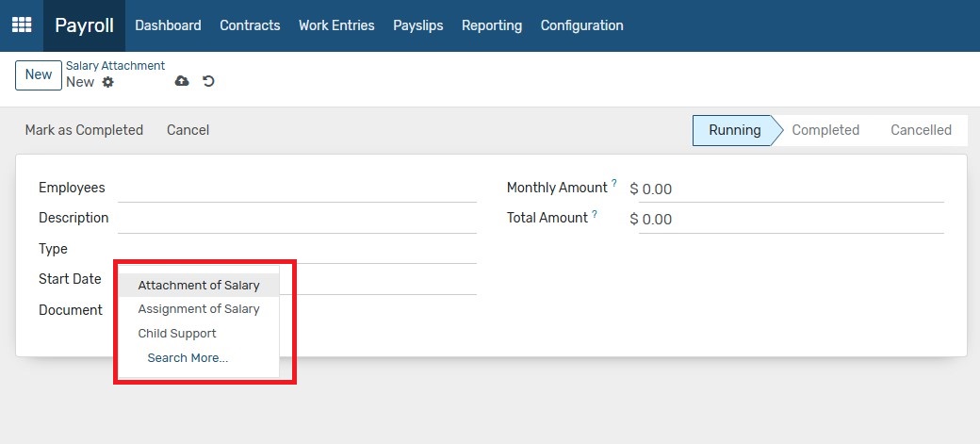The width and height of the screenshot is (980, 444).
Task: Show help tooltip for Monthly Amount
Action: [613, 183]
